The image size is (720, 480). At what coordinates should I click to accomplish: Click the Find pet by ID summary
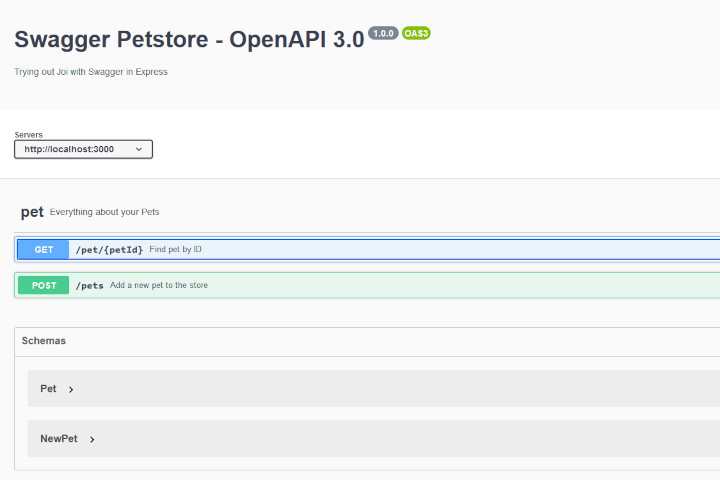[175, 249]
